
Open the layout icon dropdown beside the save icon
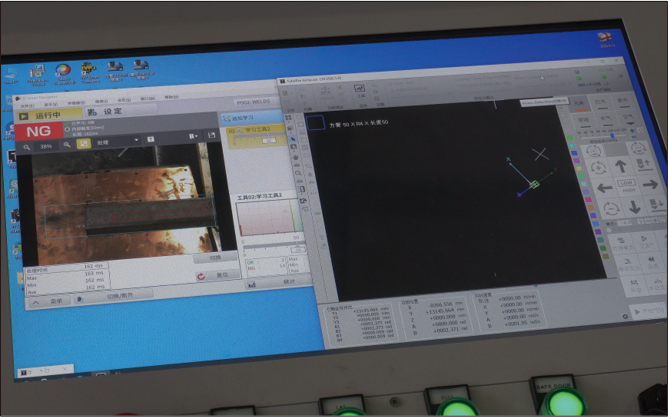tap(193, 136)
